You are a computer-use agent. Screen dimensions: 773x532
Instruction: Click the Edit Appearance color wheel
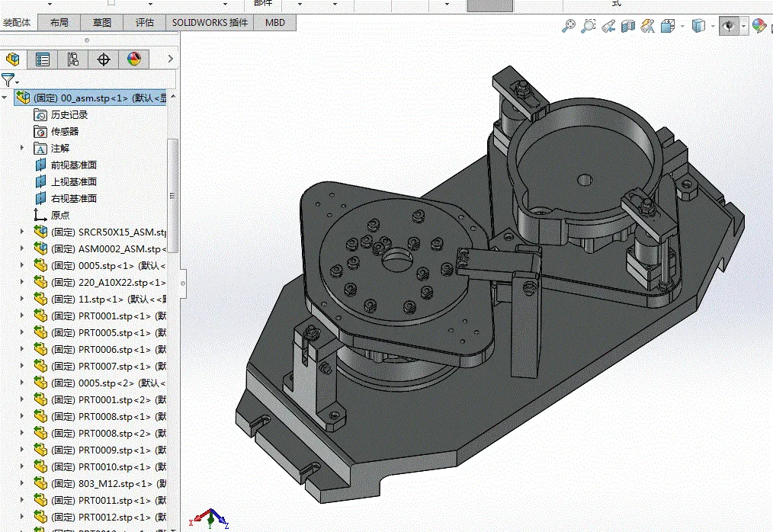(759, 27)
